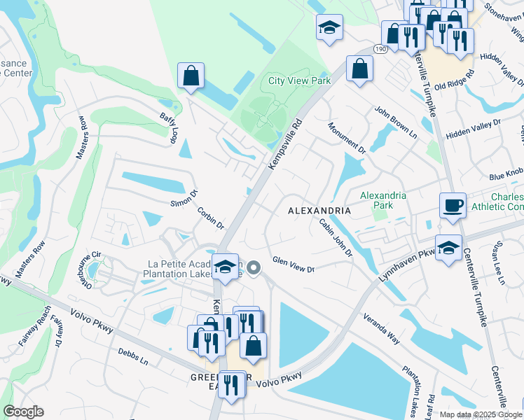
Task: Click the gray location pin near Glen View Dr
Action: click(x=254, y=268)
